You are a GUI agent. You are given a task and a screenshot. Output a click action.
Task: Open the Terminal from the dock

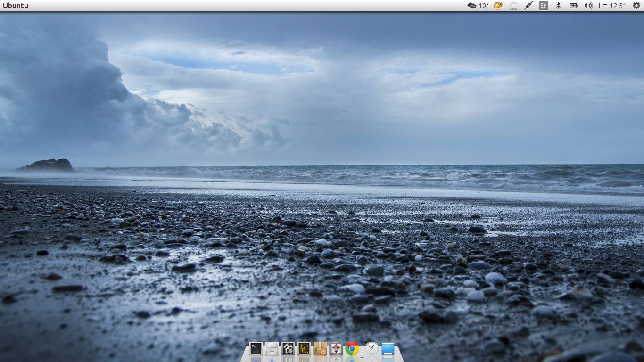click(256, 348)
